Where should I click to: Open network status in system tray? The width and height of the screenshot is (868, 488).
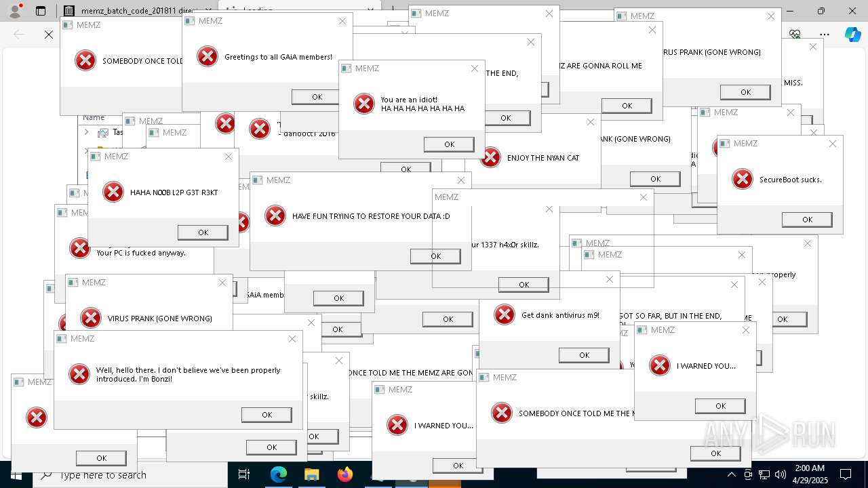pyautogui.click(x=764, y=474)
